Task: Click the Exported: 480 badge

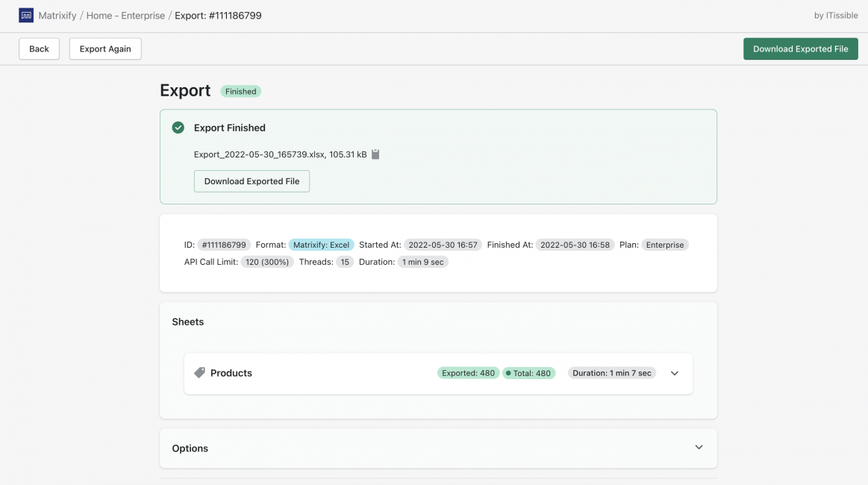Action: pos(469,372)
